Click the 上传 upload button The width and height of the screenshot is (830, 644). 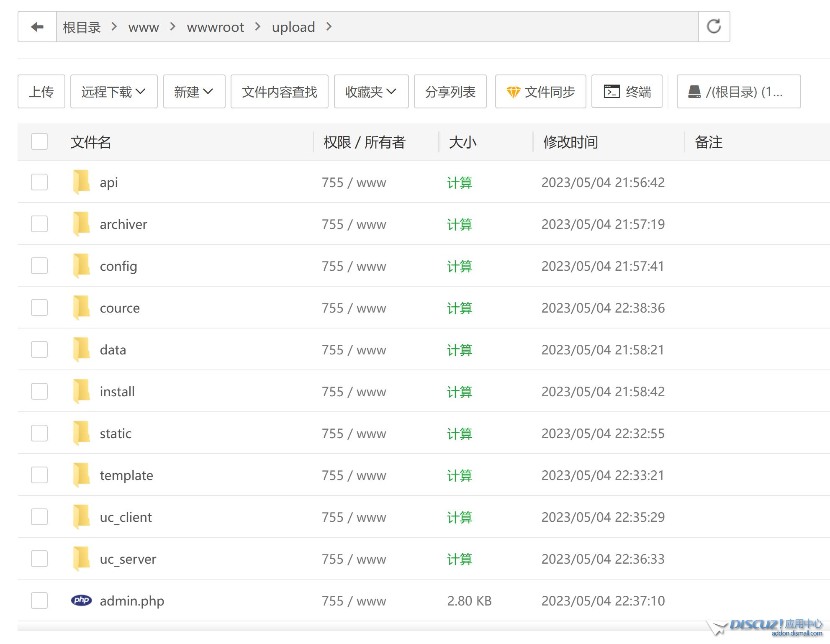41,92
